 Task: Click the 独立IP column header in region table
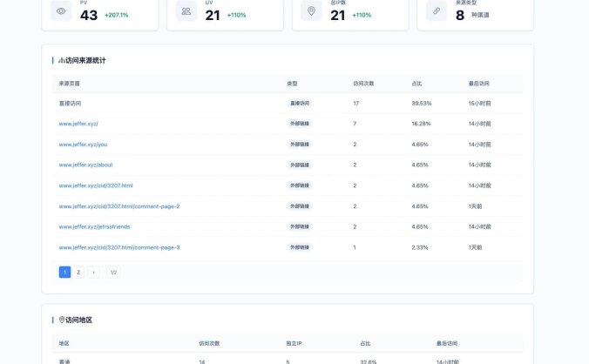(294, 343)
